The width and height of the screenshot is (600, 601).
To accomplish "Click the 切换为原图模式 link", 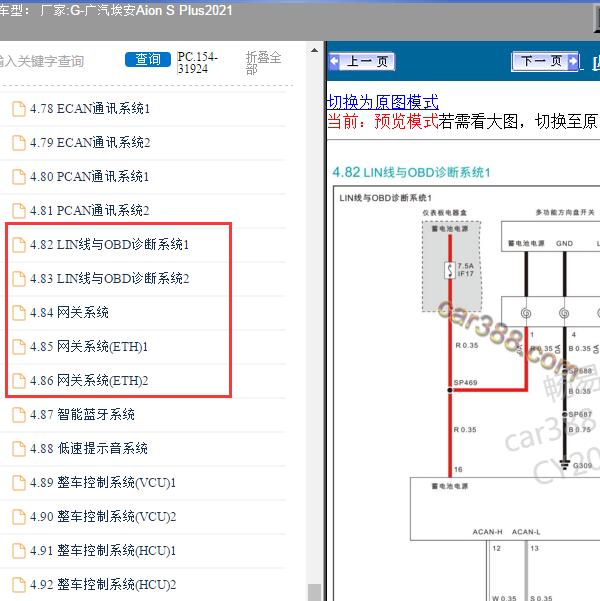I will pos(383,102).
